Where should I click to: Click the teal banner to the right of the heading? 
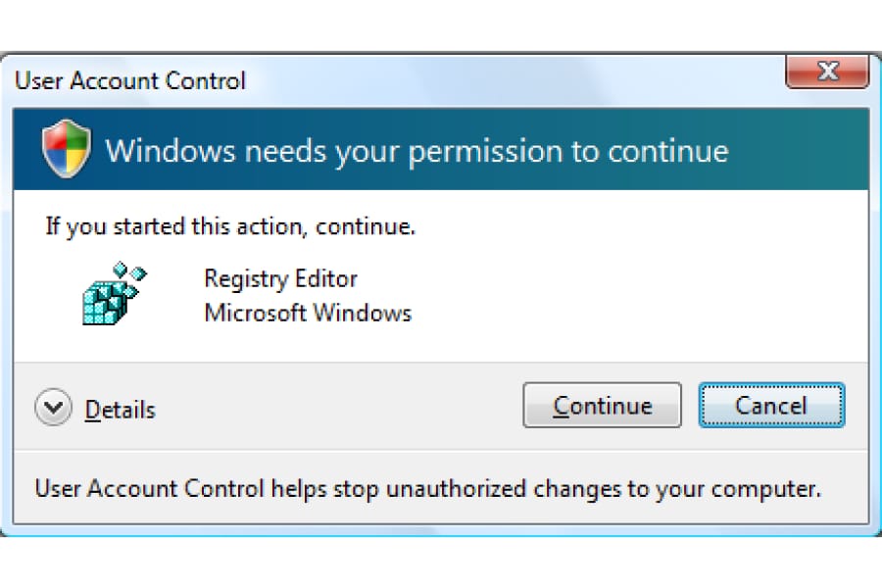(799, 150)
